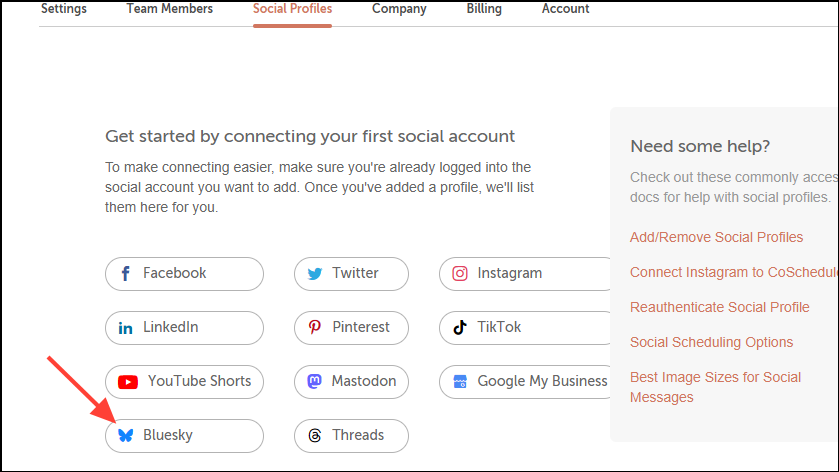
Task: Open Best Image Sizes for Social Messages
Action: click(x=715, y=387)
